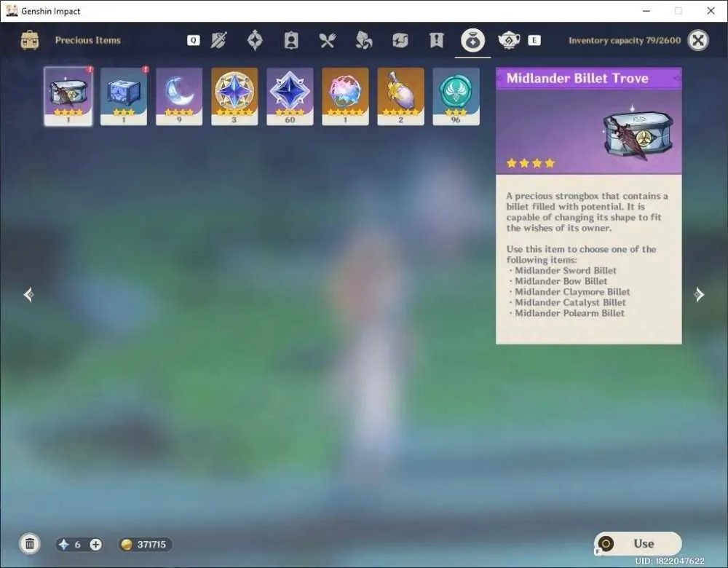Click the Primogem count 6
Image resolution: width=728 pixels, height=568 pixels.
click(x=77, y=544)
